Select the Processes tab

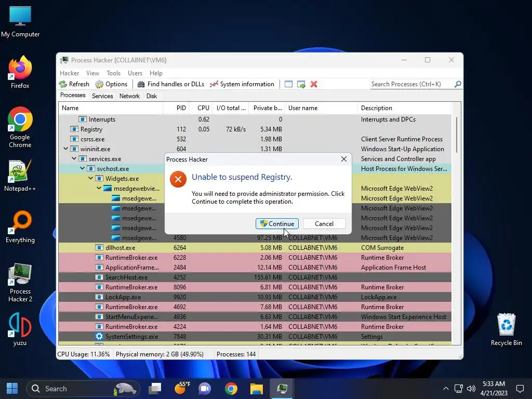(x=73, y=96)
